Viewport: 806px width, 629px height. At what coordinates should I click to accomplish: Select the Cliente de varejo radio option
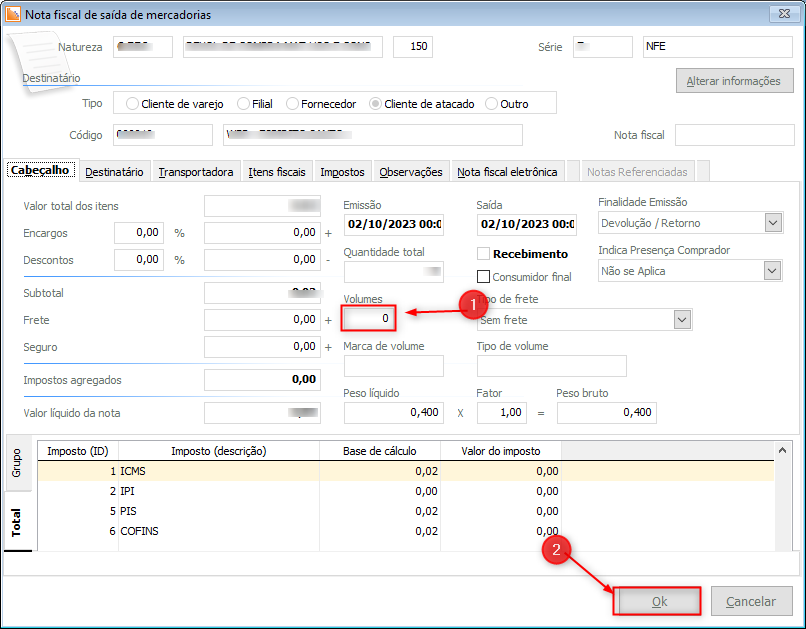[132, 103]
